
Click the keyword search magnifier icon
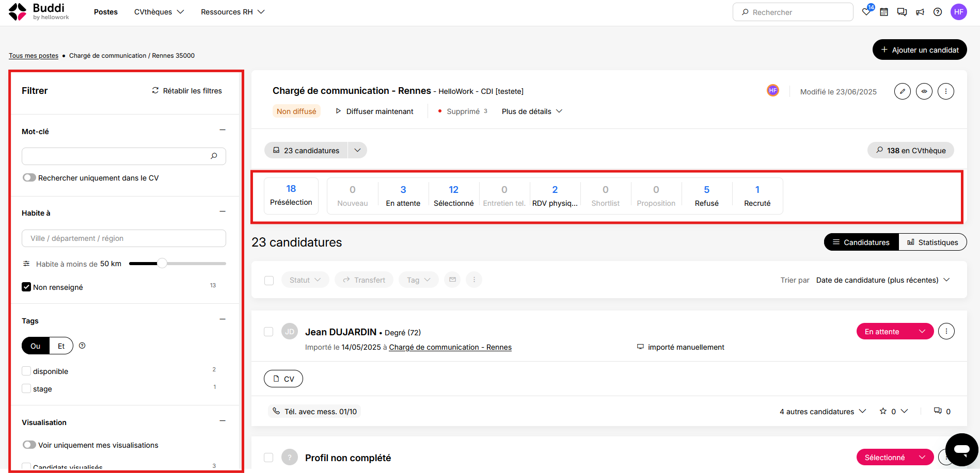(214, 156)
